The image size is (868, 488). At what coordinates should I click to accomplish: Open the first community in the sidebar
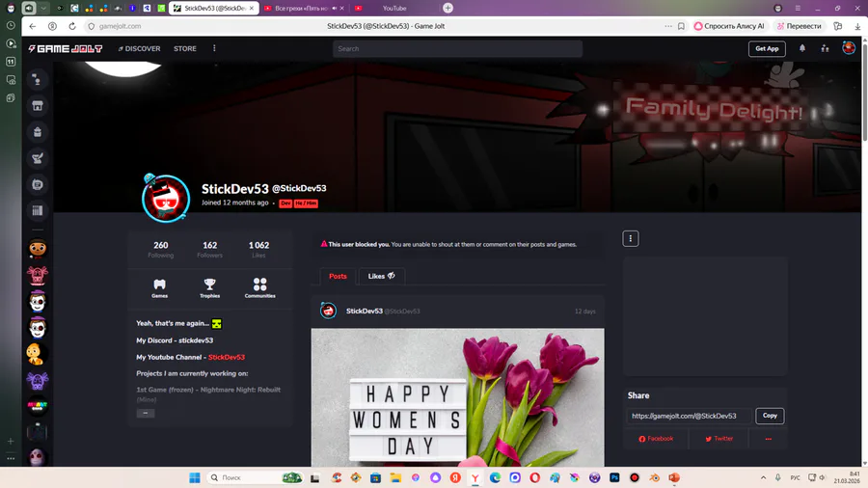pyautogui.click(x=38, y=249)
